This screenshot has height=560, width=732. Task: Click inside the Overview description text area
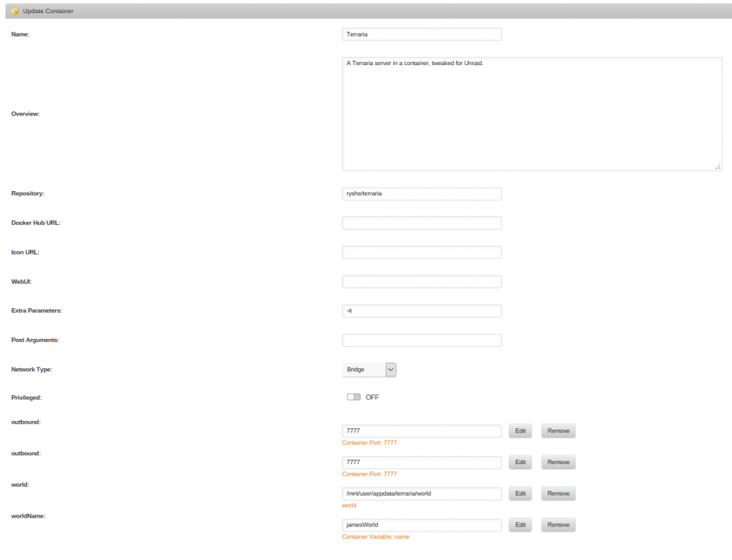[x=531, y=114]
